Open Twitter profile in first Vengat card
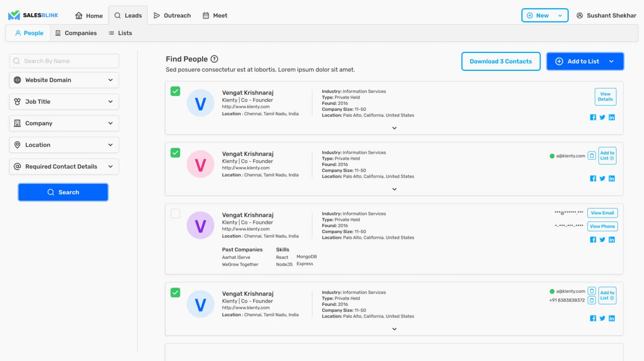The width and height of the screenshot is (644, 361). tap(602, 117)
